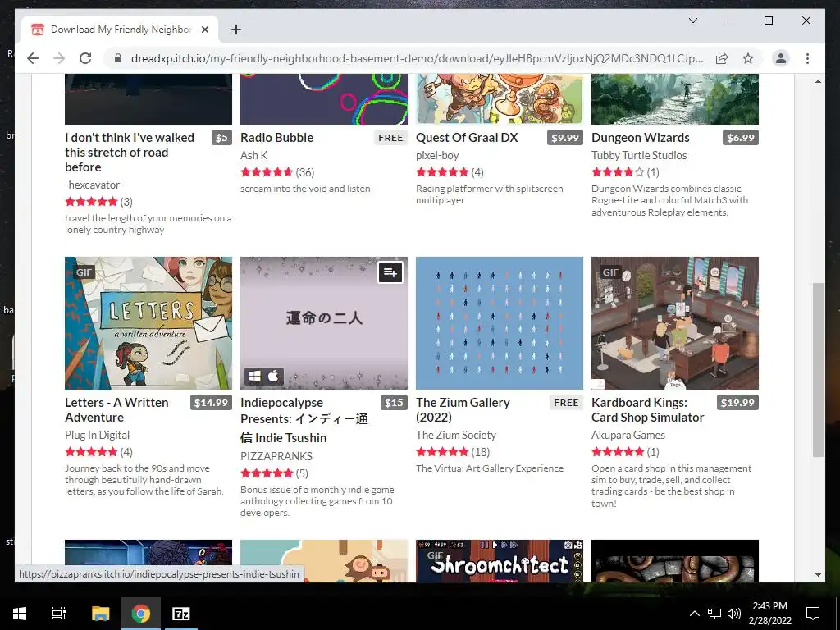Viewport: 840px width, 630px height.
Task: Click author link -hexcavator-
Action: (94, 185)
